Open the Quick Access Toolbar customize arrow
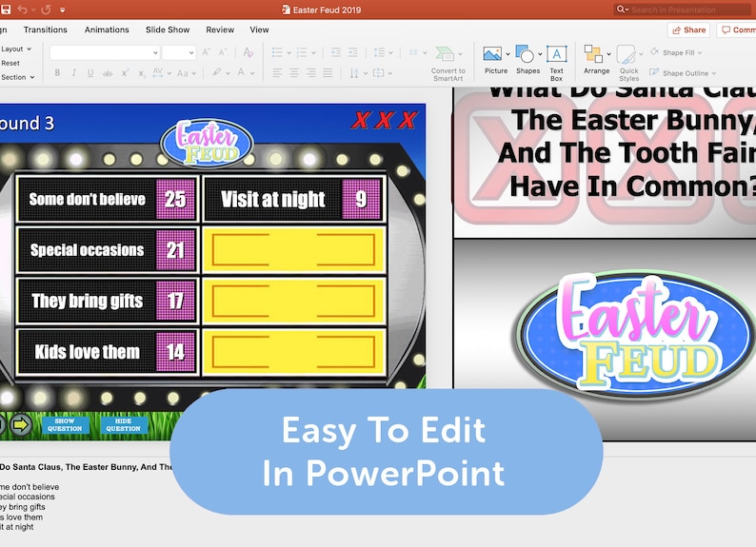The image size is (756, 547). click(63, 10)
